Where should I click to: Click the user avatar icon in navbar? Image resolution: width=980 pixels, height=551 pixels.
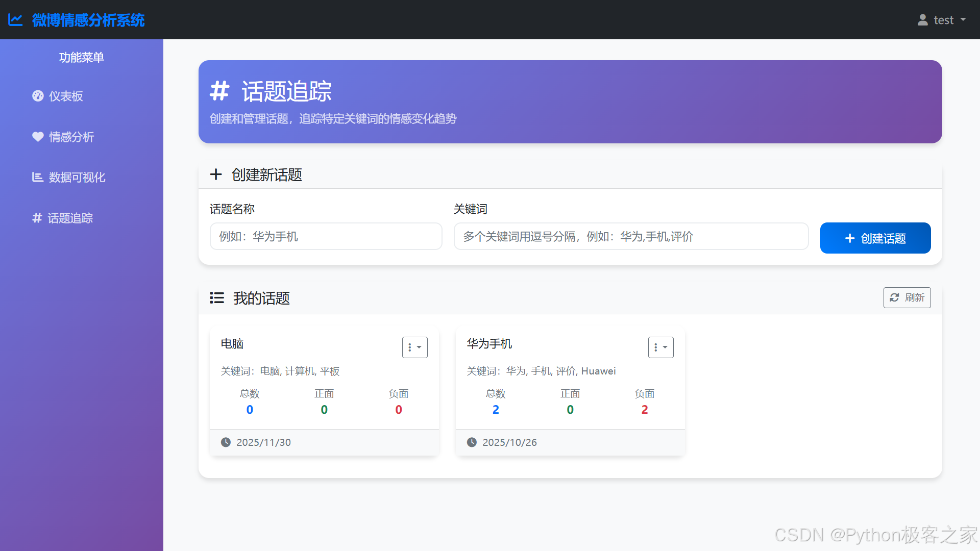(922, 20)
